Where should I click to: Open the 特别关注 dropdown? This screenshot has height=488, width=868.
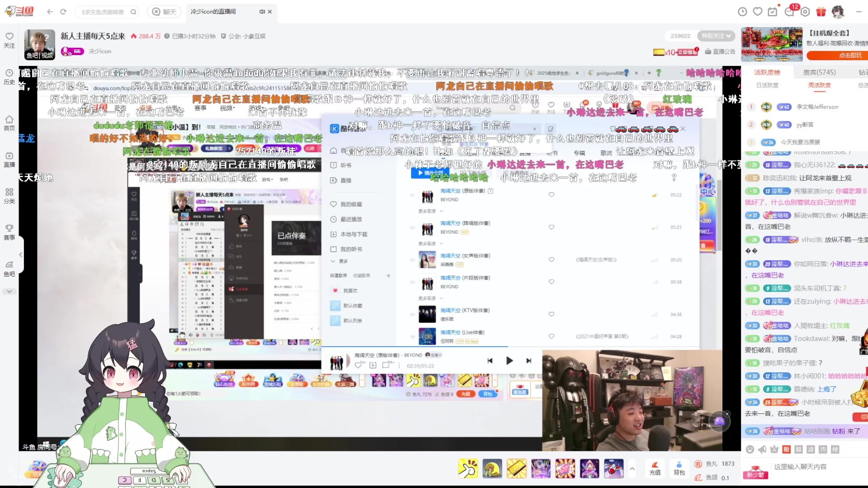coord(717,36)
